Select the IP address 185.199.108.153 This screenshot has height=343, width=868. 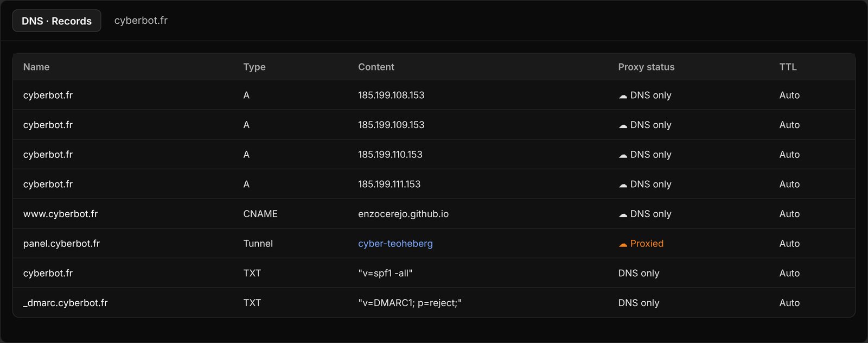pyautogui.click(x=391, y=95)
